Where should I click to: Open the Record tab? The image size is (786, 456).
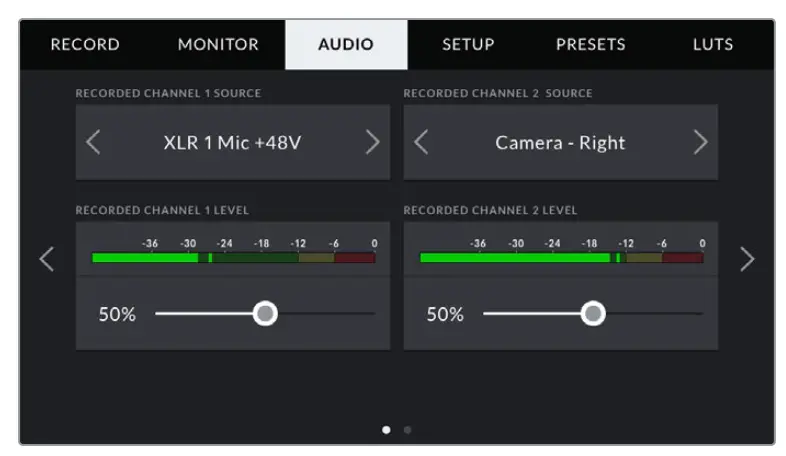coord(85,45)
